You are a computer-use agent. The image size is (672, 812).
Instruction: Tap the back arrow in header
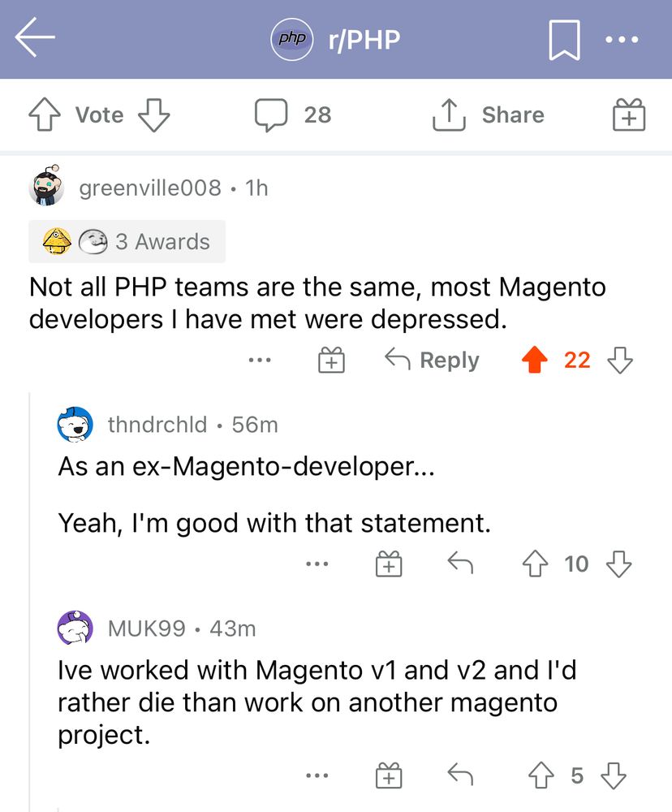coord(35,39)
